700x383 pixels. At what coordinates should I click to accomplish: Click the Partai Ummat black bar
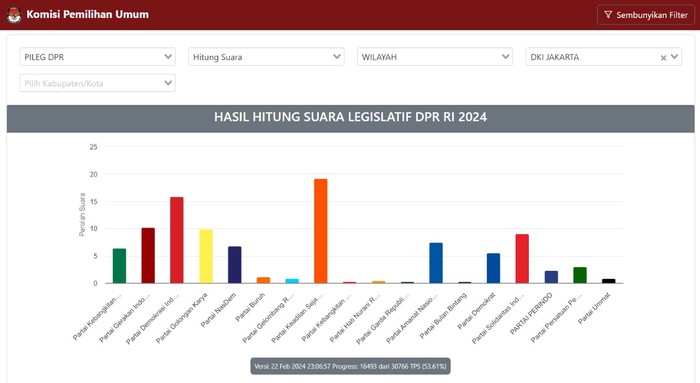click(x=608, y=281)
